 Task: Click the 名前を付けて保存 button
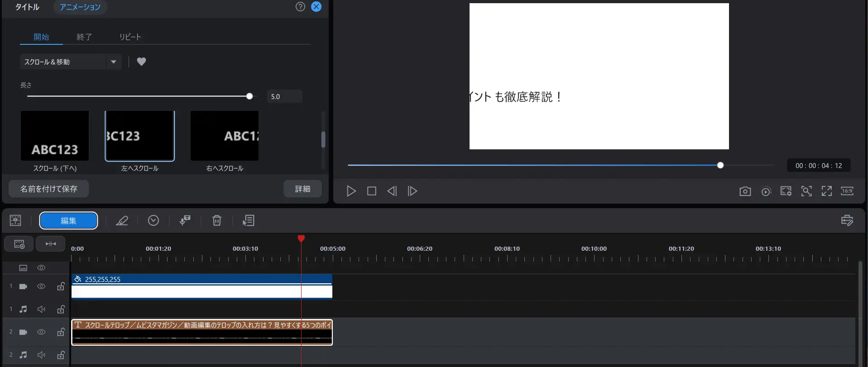(x=49, y=189)
